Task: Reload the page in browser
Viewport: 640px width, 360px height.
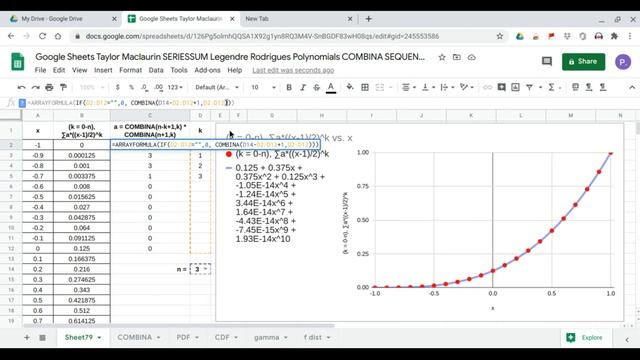Action: 42,36
